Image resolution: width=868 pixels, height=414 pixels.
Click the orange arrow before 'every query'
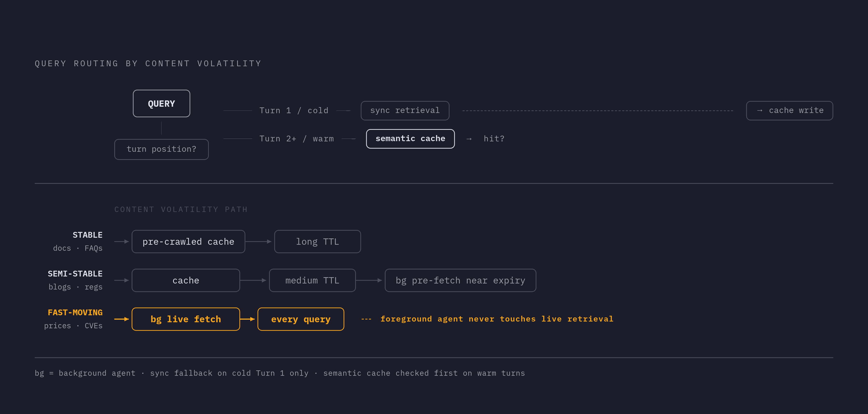click(x=248, y=319)
